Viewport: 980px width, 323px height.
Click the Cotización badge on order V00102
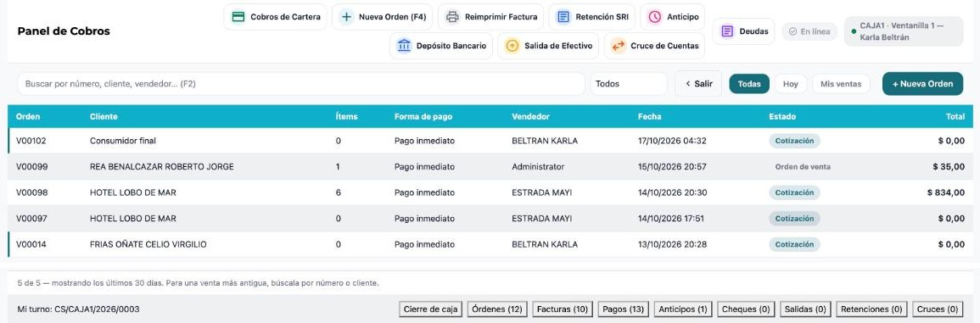(794, 142)
